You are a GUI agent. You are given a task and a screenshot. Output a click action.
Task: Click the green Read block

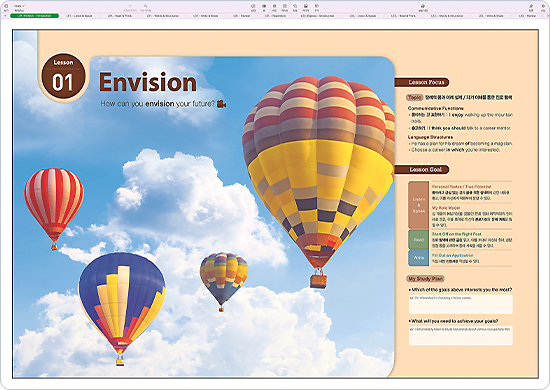click(418, 240)
